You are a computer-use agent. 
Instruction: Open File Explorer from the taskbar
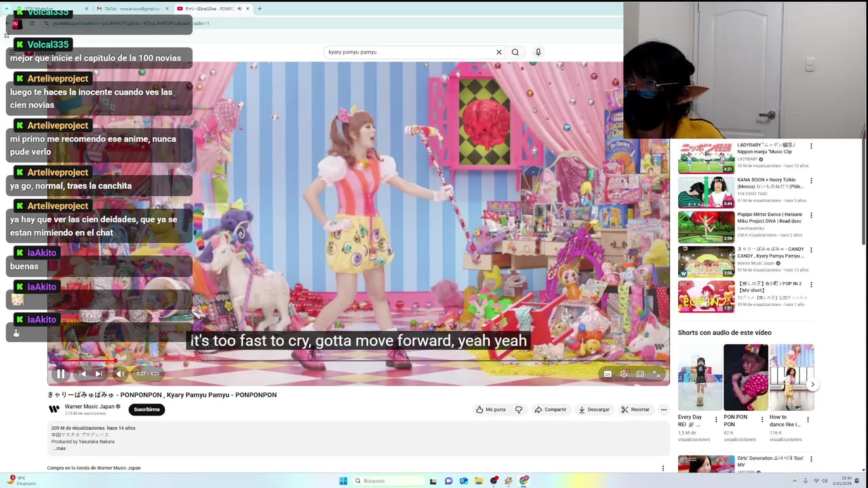click(x=479, y=481)
